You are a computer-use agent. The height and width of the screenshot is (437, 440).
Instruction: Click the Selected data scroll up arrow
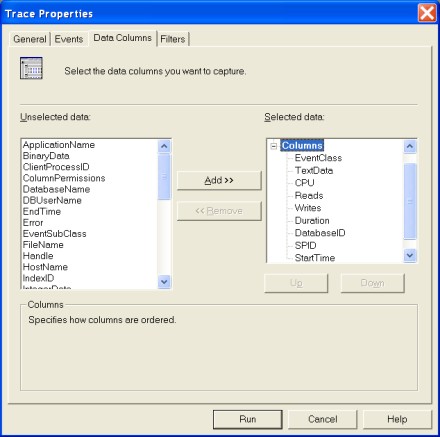(410, 146)
